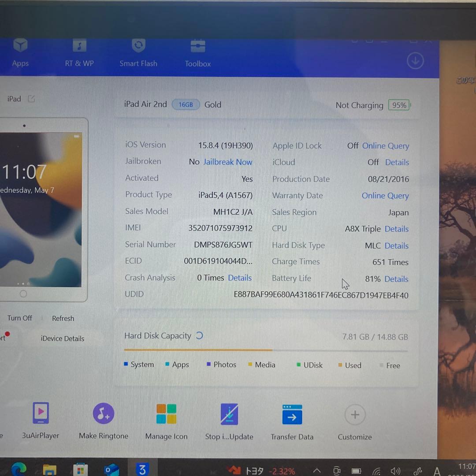Click the truncated ECID value
476x476 pixels.
pos(218,261)
